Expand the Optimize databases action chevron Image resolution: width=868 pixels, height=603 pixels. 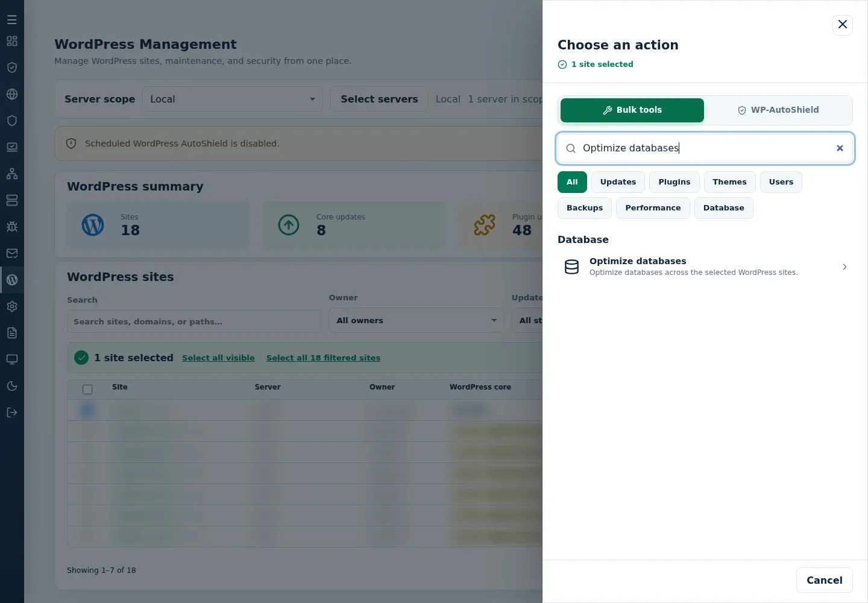point(844,267)
